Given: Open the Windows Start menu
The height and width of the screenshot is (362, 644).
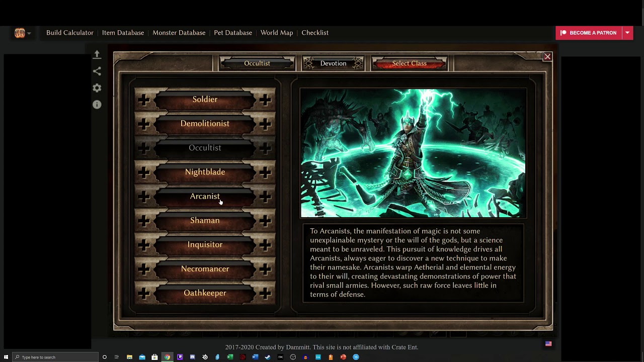Looking at the screenshot, I should click(x=6, y=357).
